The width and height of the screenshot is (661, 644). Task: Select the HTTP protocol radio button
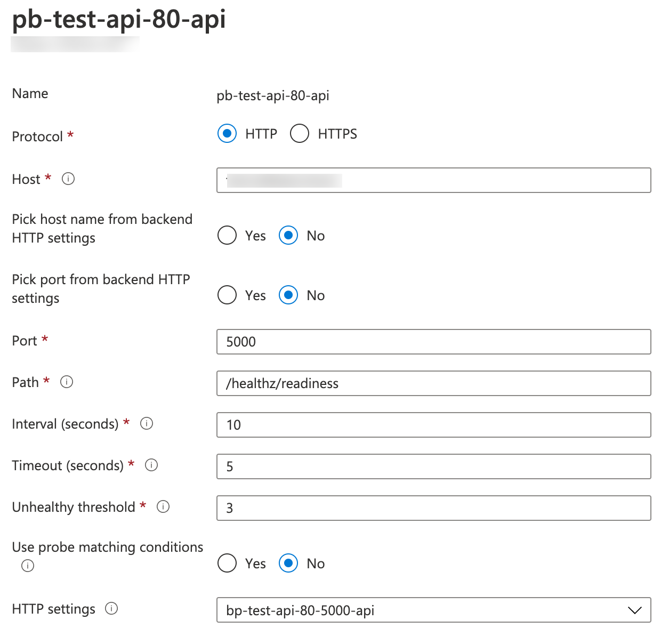227,133
